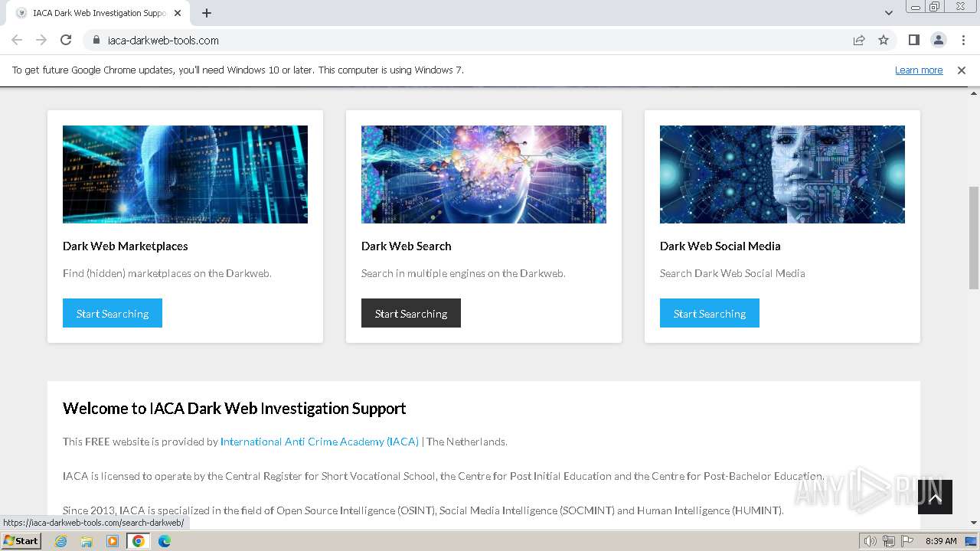This screenshot has height=551, width=980.
Task: Click the back-to-top arrow button
Action: click(x=935, y=497)
